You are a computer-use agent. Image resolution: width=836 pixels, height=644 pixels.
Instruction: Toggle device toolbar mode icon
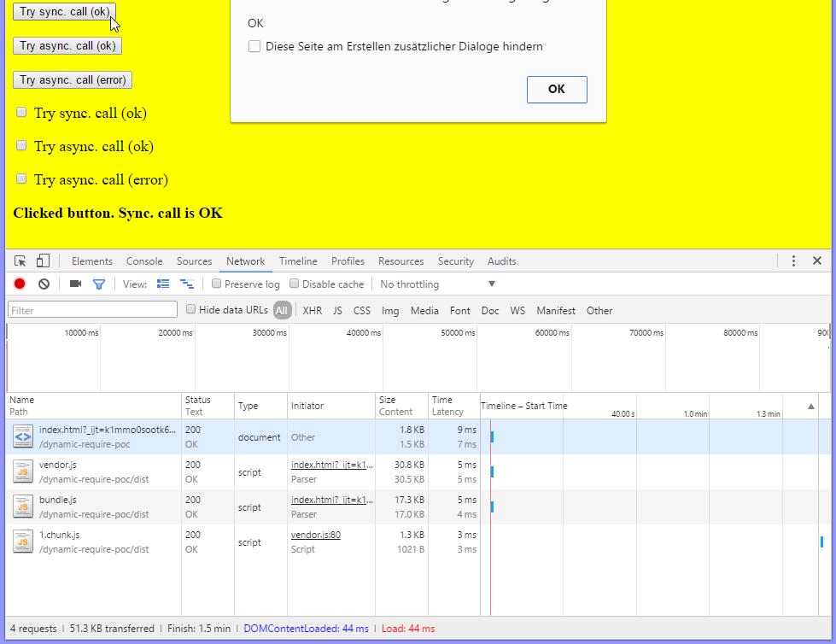(x=43, y=261)
